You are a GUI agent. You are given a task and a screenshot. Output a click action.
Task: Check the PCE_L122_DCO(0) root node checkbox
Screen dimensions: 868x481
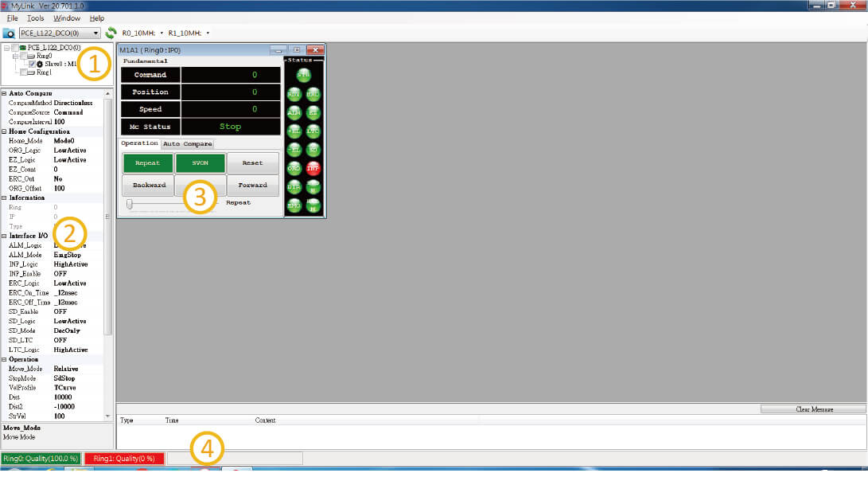[x=14, y=48]
